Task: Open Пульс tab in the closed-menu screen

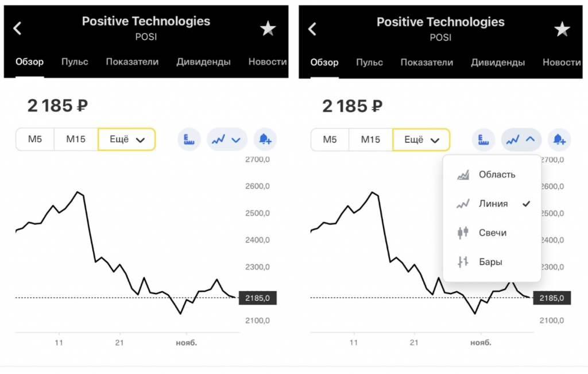Action: [75, 62]
